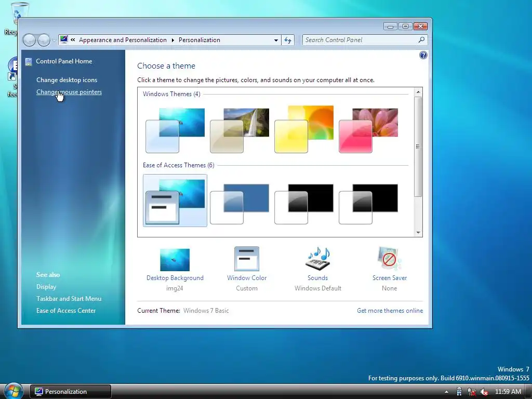Select the waterfall landscape theme
The width and height of the screenshot is (532, 399).
[x=240, y=130]
